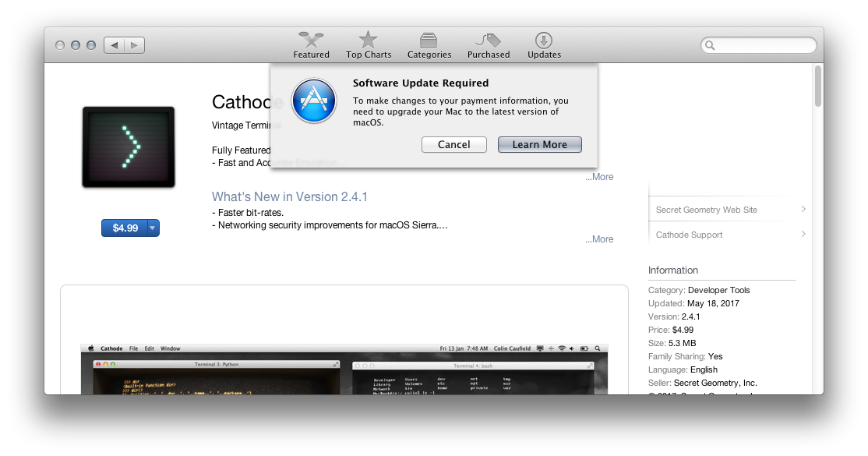The image size is (868, 456).
Task: Expand description with the first ...More link
Action: 599,177
